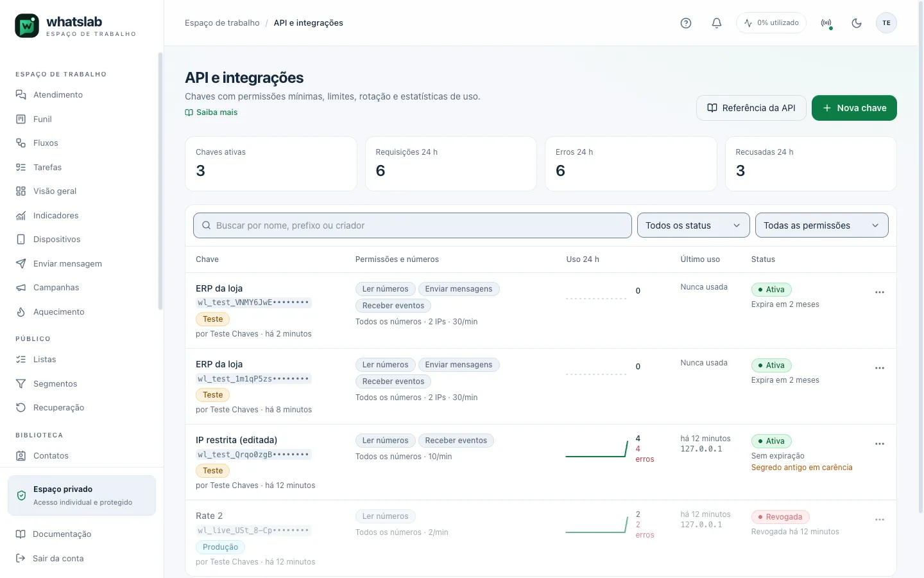Click the Chaves ativas stat card
The width and height of the screenshot is (924, 578).
tap(271, 164)
